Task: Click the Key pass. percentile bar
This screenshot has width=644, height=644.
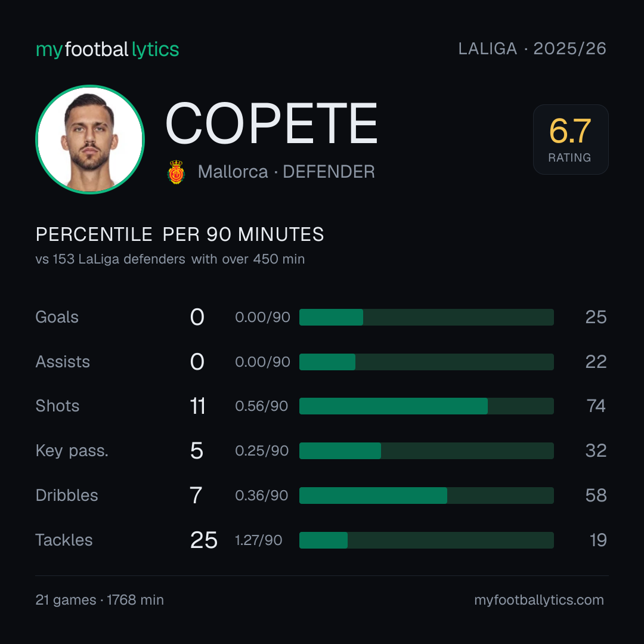Action: click(426, 451)
